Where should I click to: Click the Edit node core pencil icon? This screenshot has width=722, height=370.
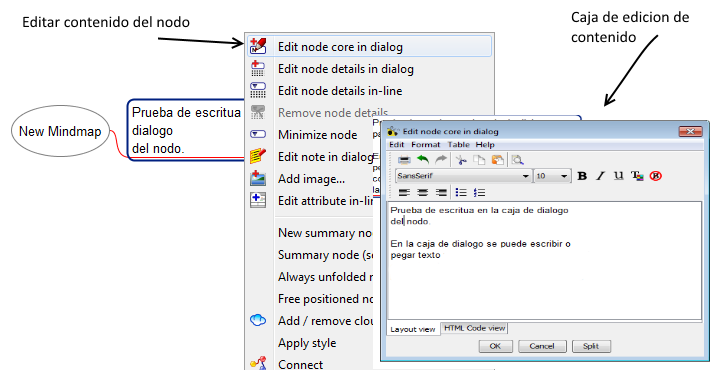tap(258, 46)
